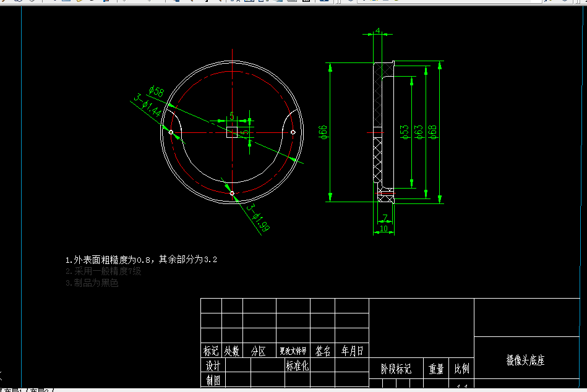Screen dimensions: 587x392
Task: Click the '比例' title block label
Action: point(461,369)
